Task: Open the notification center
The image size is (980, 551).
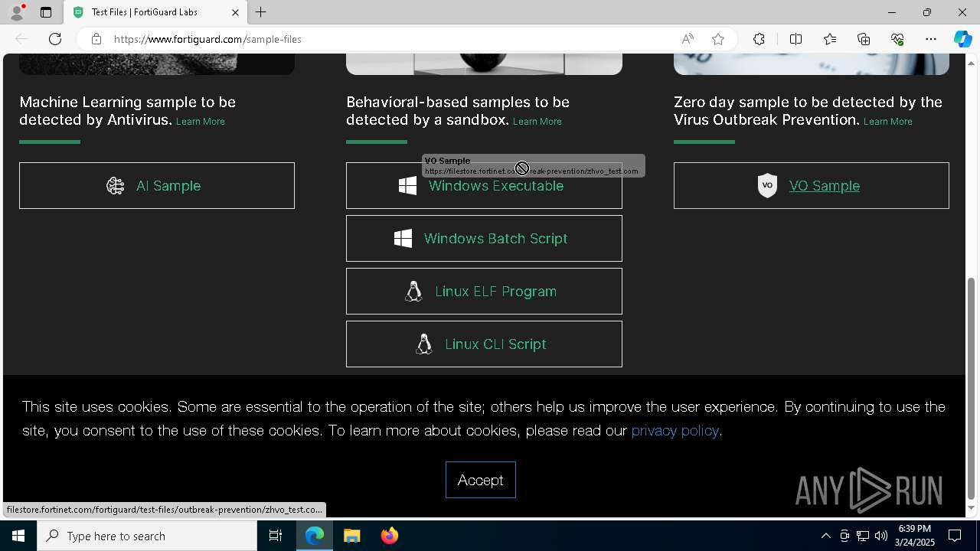Action: pyautogui.click(x=955, y=536)
